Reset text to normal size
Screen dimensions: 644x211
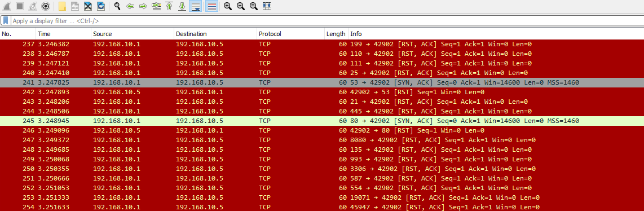click(253, 6)
